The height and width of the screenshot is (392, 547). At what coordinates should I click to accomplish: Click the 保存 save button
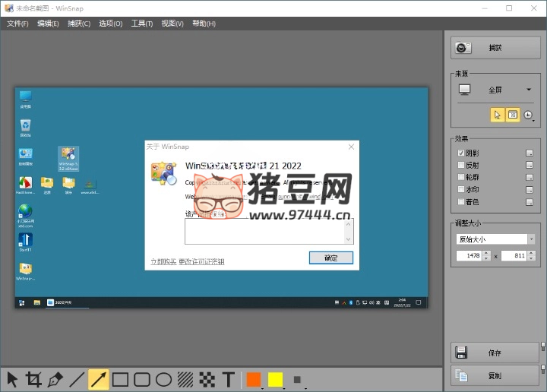tap(495, 353)
